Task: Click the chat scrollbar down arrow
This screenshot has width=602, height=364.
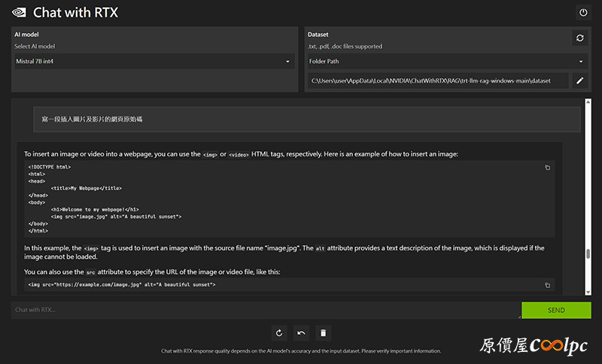Action: [588, 293]
